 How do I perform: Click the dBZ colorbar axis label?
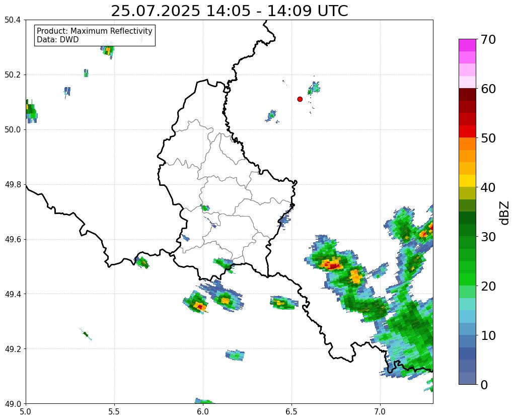click(x=505, y=213)
